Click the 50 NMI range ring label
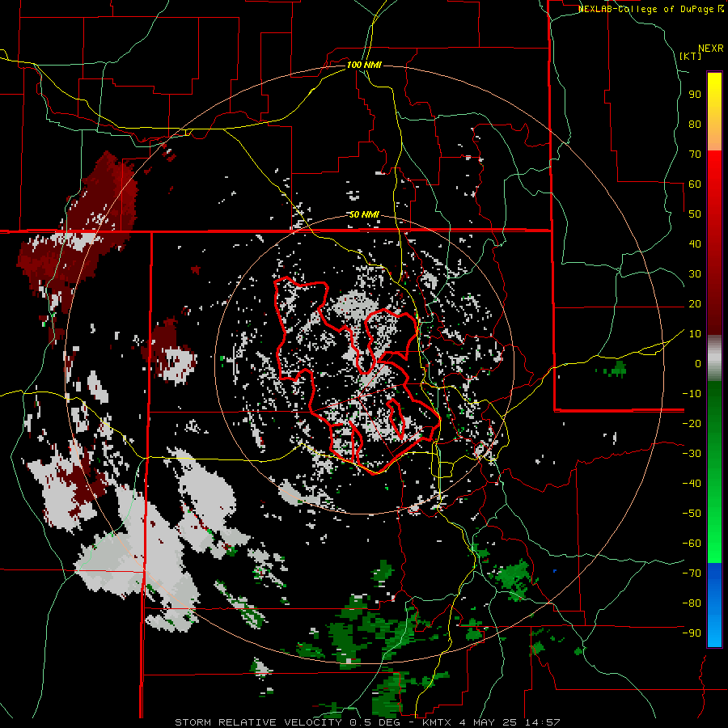This screenshot has height=728, width=728. 364,214
